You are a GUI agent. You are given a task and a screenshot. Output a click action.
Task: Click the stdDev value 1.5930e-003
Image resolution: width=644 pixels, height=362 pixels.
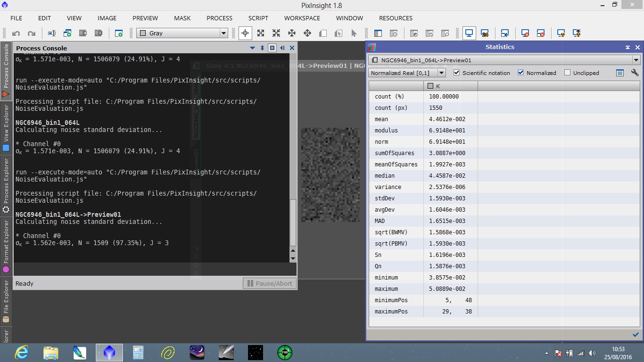click(x=446, y=198)
